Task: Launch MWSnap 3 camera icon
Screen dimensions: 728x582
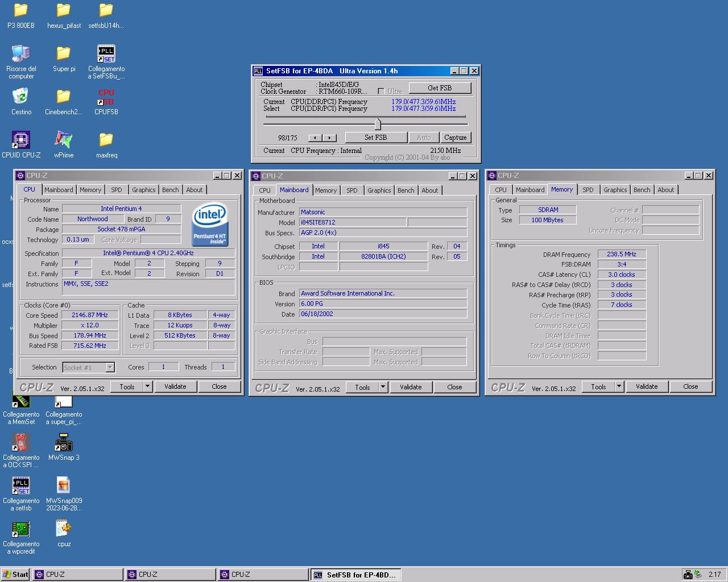Action: click(64, 442)
